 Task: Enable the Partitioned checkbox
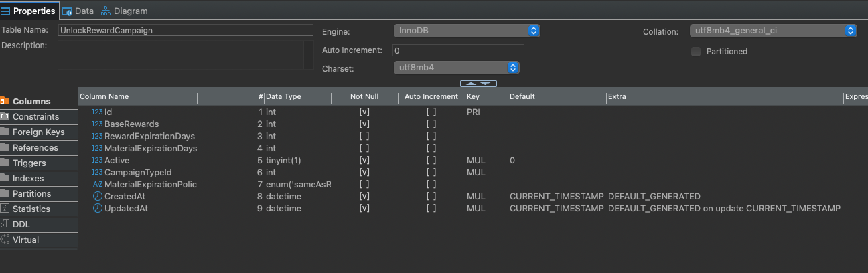coord(696,52)
